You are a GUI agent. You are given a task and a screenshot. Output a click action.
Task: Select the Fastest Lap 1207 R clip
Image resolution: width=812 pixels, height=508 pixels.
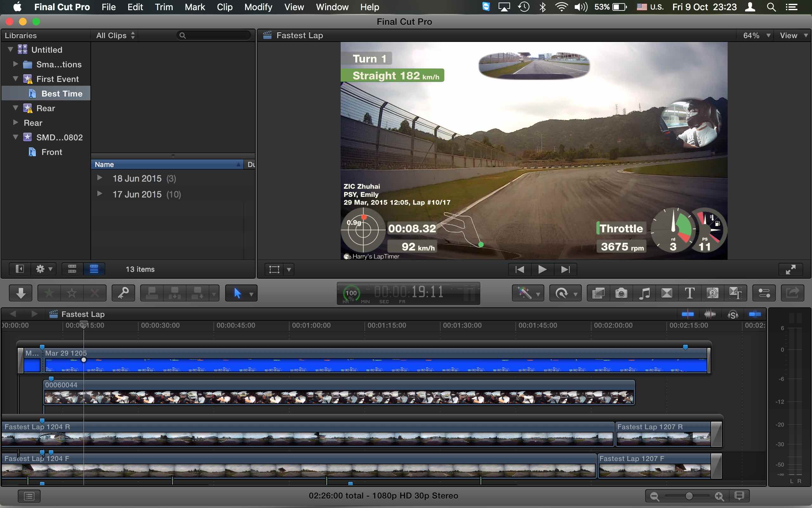coord(663,434)
